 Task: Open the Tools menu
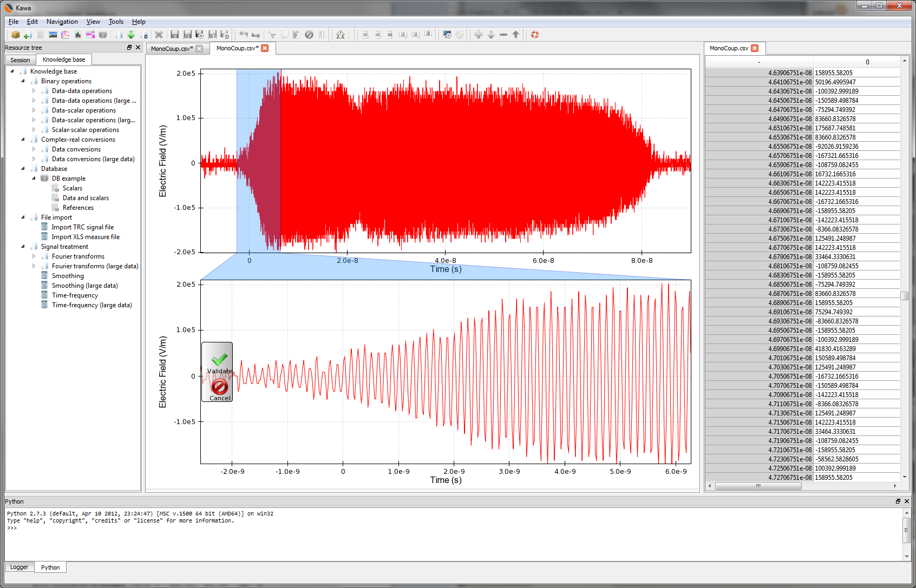click(116, 22)
